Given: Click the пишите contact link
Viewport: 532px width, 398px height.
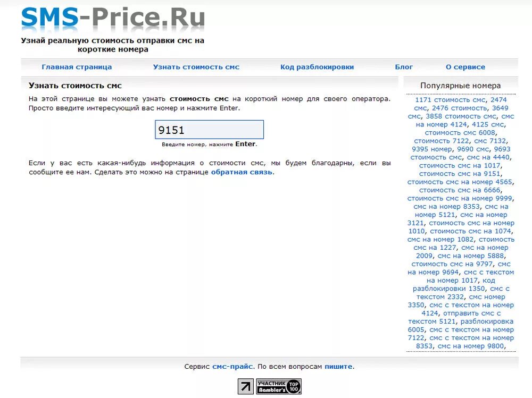Looking at the screenshot, I should tap(338, 367).
